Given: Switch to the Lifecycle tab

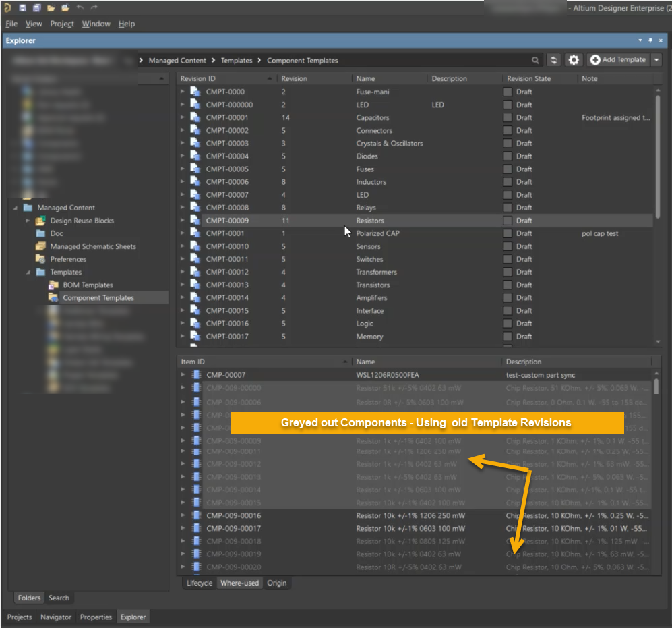Looking at the screenshot, I should click(199, 583).
